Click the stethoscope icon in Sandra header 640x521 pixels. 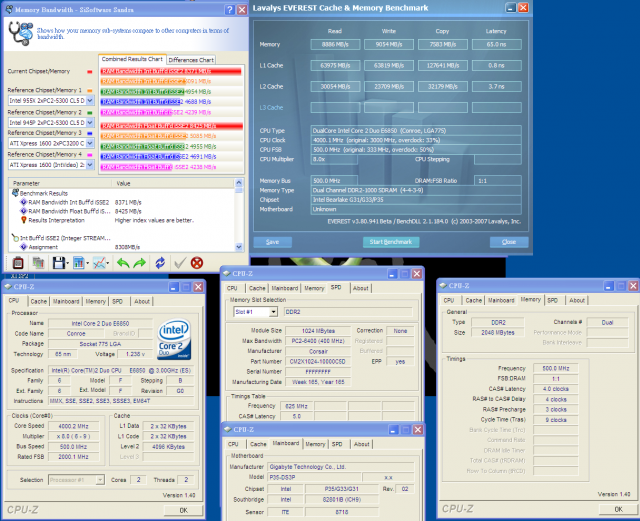pyautogui.click(x=21, y=33)
